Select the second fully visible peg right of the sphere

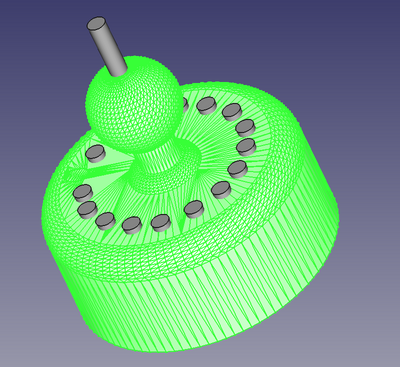tap(232, 112)
